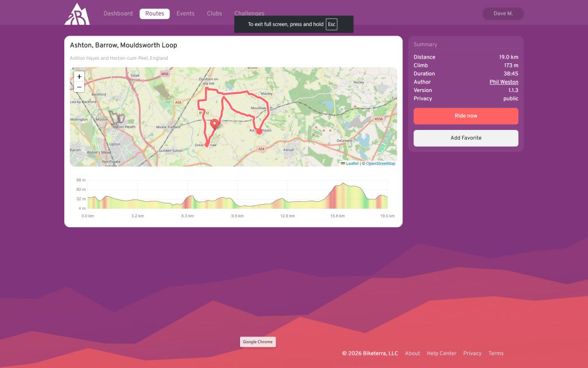Image resolution: width=588 pixels, height=368 pixels.
Task: Click the red location pin marker on the map
Action: coord(215,124)
